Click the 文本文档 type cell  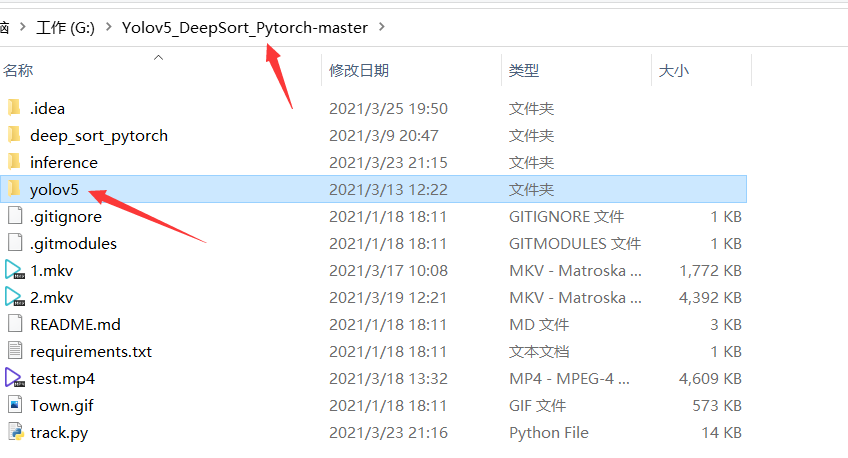point(539,352)
